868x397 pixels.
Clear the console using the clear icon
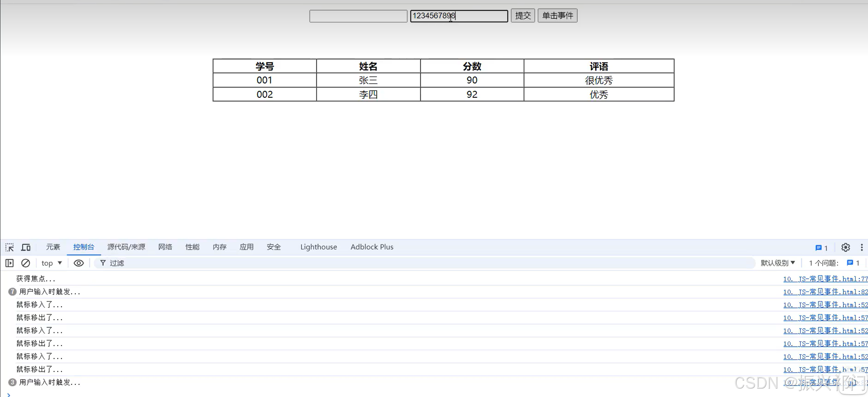tap(26, 263)
